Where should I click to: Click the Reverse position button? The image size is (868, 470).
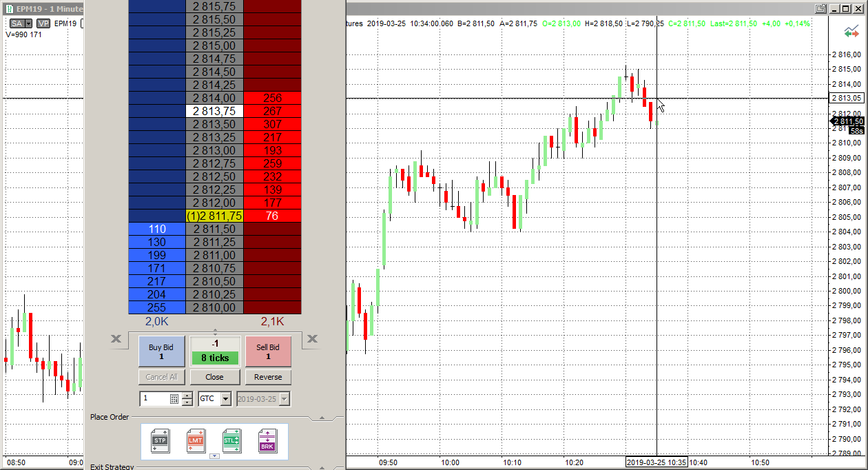click(x=268, y=377)
